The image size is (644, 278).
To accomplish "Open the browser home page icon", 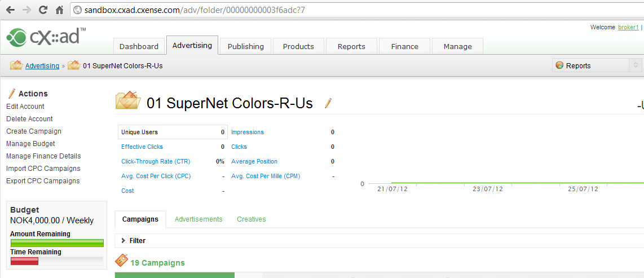I will (x=60, y=10).
